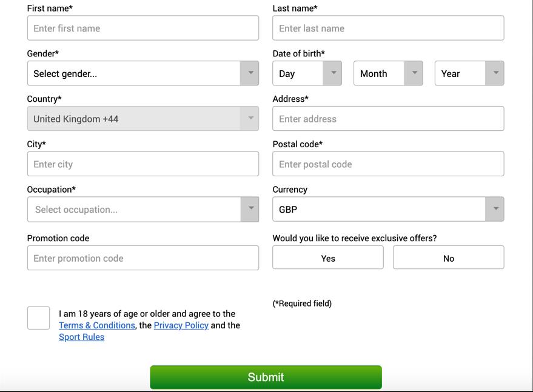
Task: Select No for exclusive offers
Action: [x=448, y=257]
